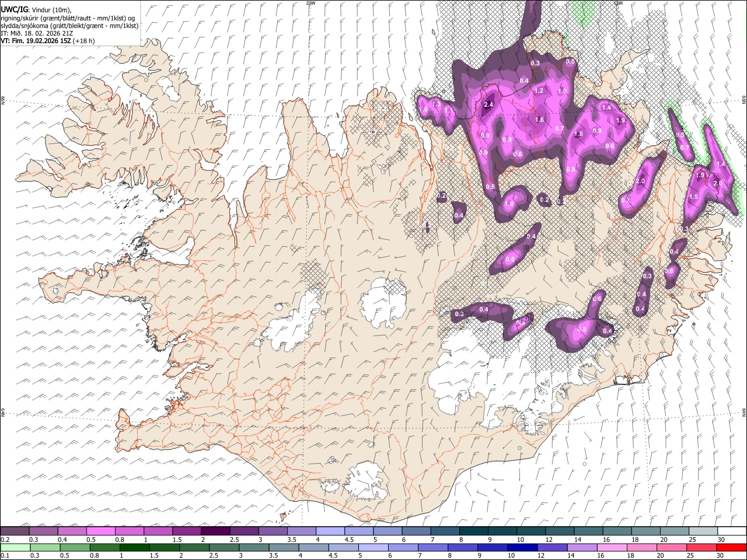Viewport: 747px width, 560px height.
Task: Click the 1.3 value on the map
Action: point(435,104)
